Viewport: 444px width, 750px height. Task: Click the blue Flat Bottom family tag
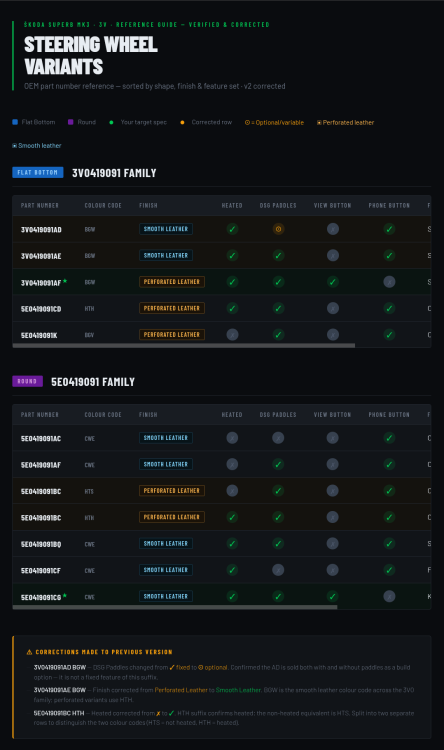point(38,172)
